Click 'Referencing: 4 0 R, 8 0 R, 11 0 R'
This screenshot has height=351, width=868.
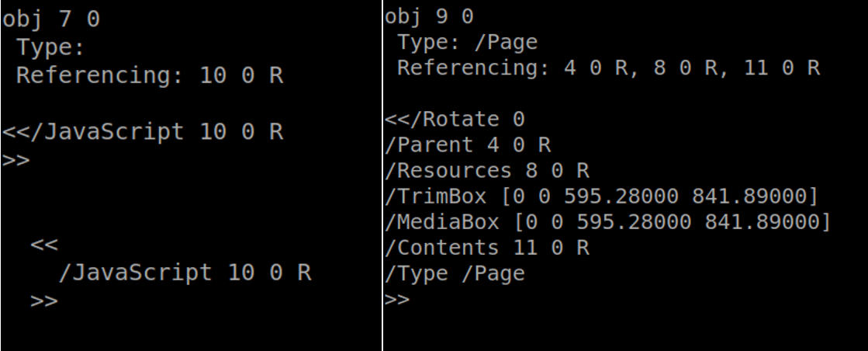pyautogui.click(x=608, y=68)
